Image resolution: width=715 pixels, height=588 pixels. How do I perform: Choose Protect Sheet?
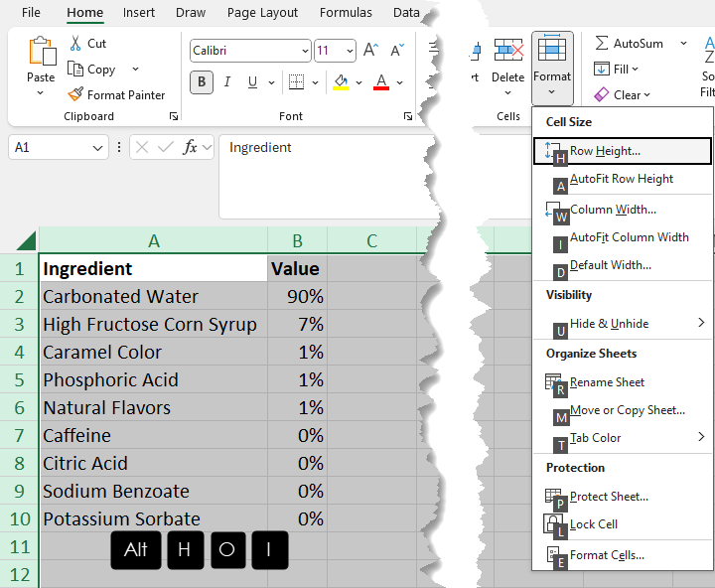tap(622, 497)
